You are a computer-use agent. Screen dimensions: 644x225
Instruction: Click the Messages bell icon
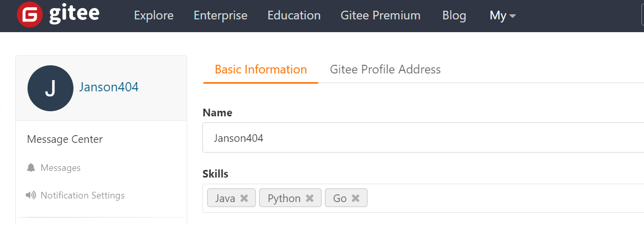tap(31, 168)
